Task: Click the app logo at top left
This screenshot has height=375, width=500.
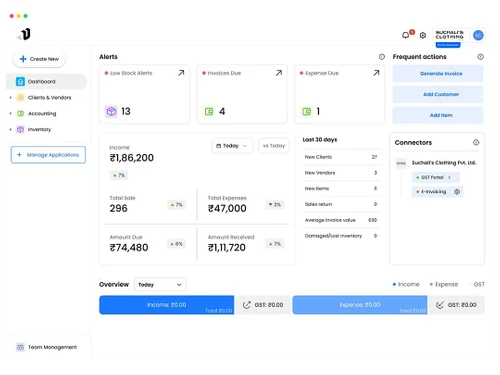Action: 24,34
